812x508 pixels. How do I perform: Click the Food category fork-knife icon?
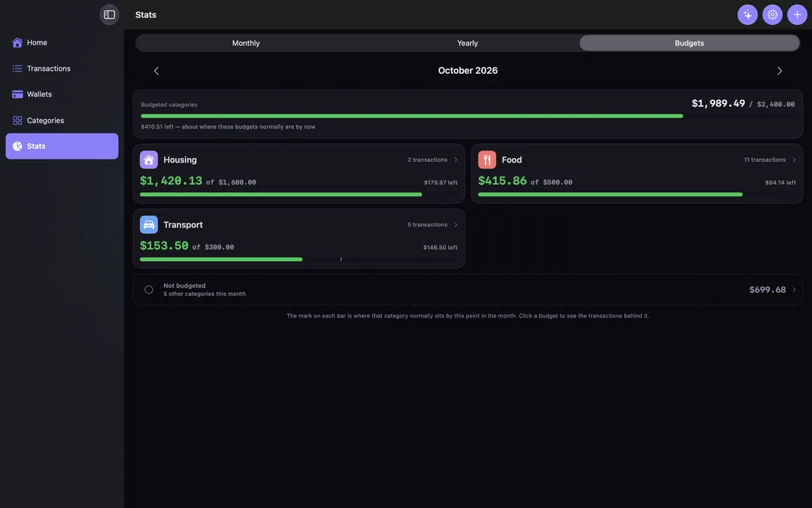(486, 160)
